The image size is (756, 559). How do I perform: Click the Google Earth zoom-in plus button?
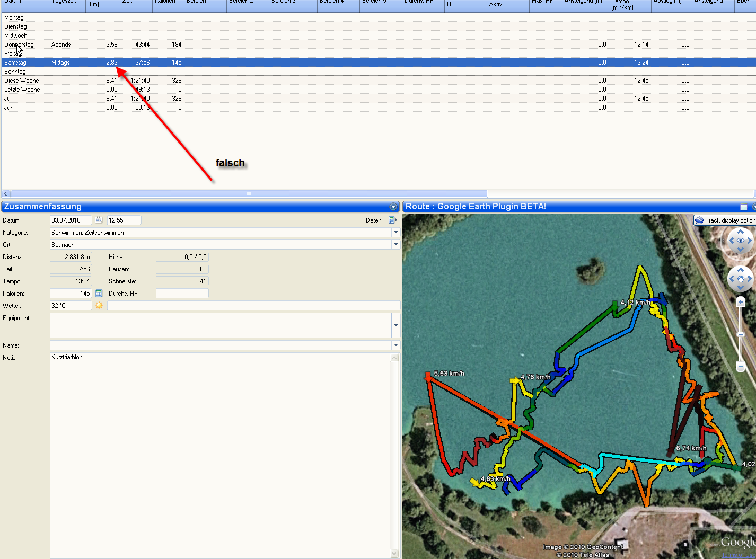[x=741, y=302]
